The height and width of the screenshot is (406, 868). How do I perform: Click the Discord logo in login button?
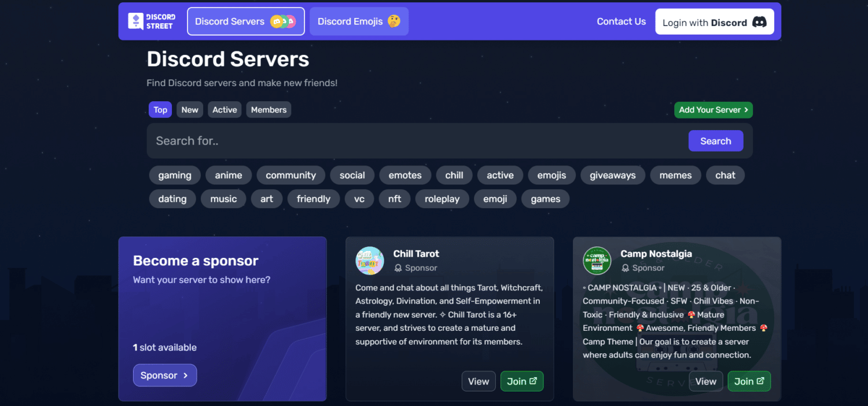(759, 23)
